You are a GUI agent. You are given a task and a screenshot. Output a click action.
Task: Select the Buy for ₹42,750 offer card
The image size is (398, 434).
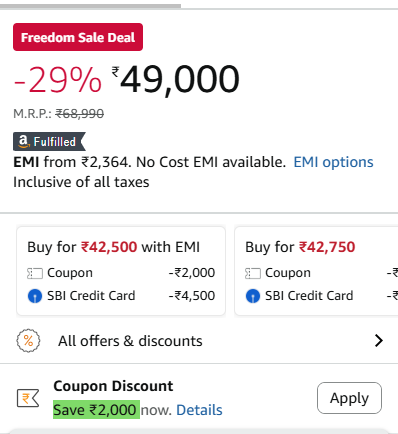pyautogui.click(x=316, y=271)
